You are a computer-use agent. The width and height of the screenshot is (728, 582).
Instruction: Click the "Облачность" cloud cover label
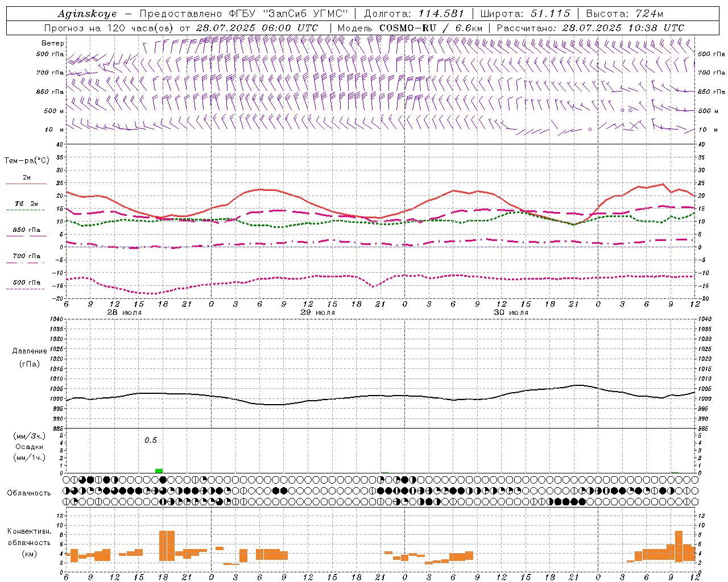(x=28, y=493)
